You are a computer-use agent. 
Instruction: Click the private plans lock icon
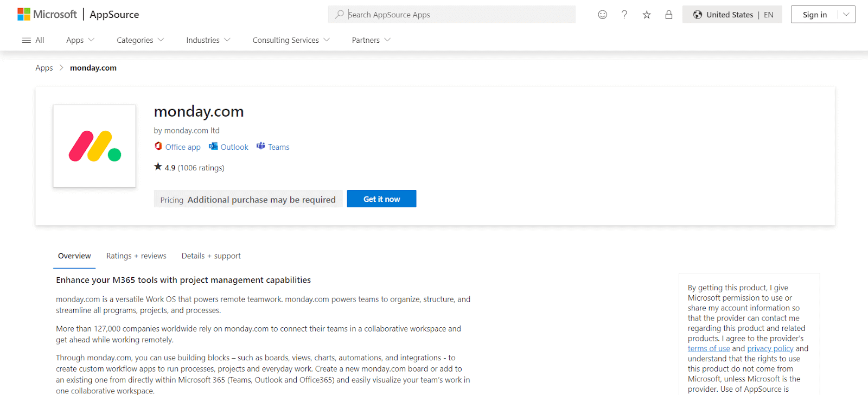point(668,15)
